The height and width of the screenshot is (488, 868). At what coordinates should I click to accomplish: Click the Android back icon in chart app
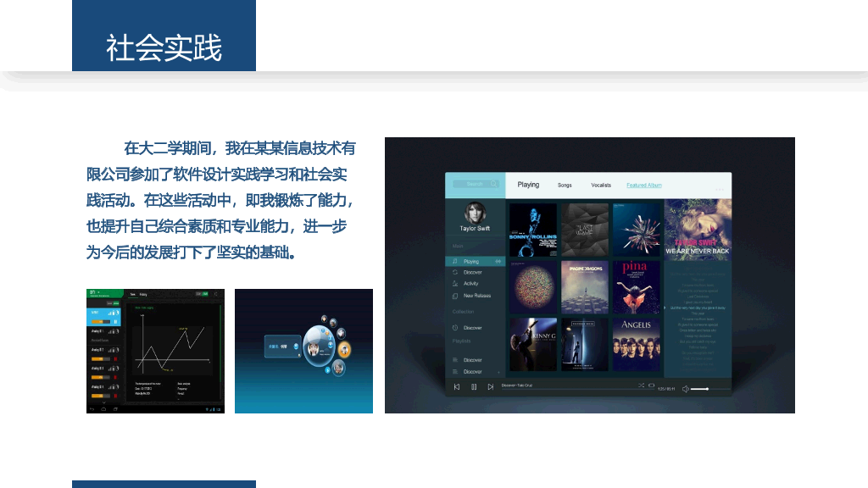click(x=92, y=409)
